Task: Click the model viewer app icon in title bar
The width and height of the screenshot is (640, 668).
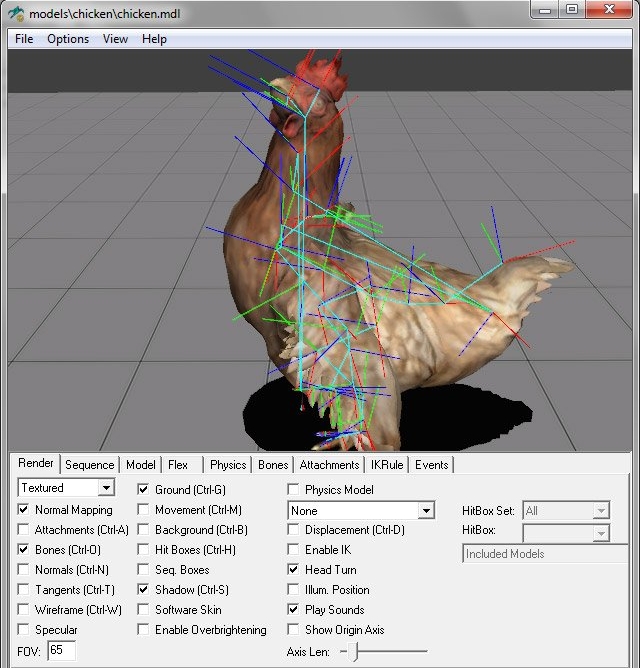Action: pyautogui.click(x=17, y=13)
